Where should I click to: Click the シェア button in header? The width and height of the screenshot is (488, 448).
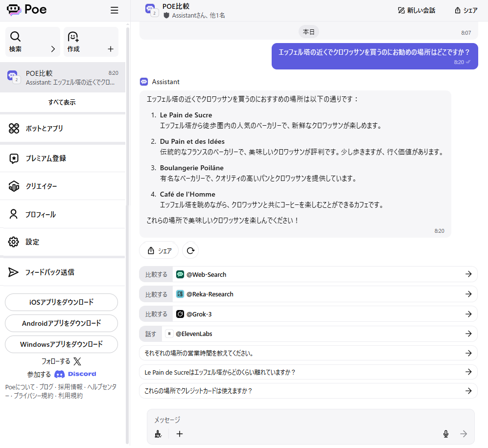tap(466, 11)
